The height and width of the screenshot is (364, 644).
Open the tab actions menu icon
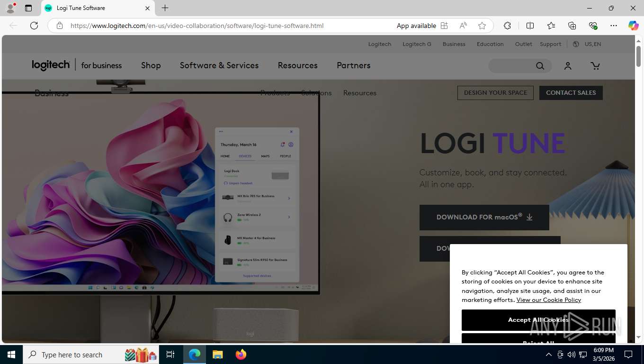pos(28,8)
